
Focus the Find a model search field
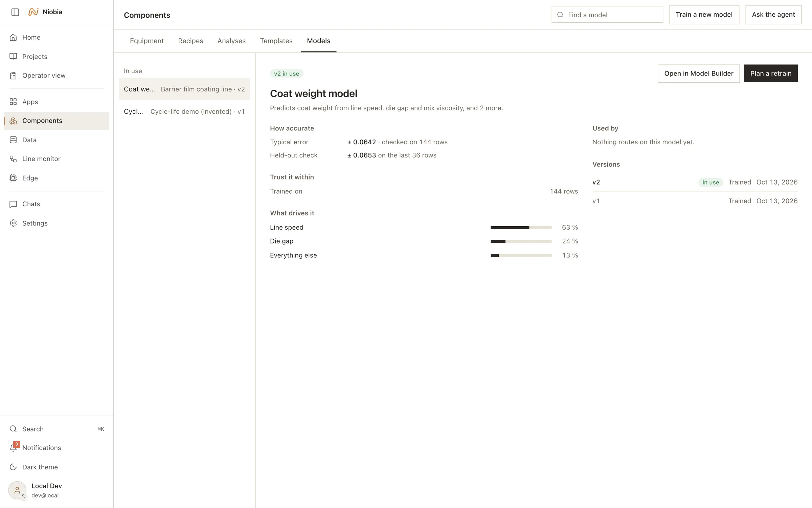607,15
